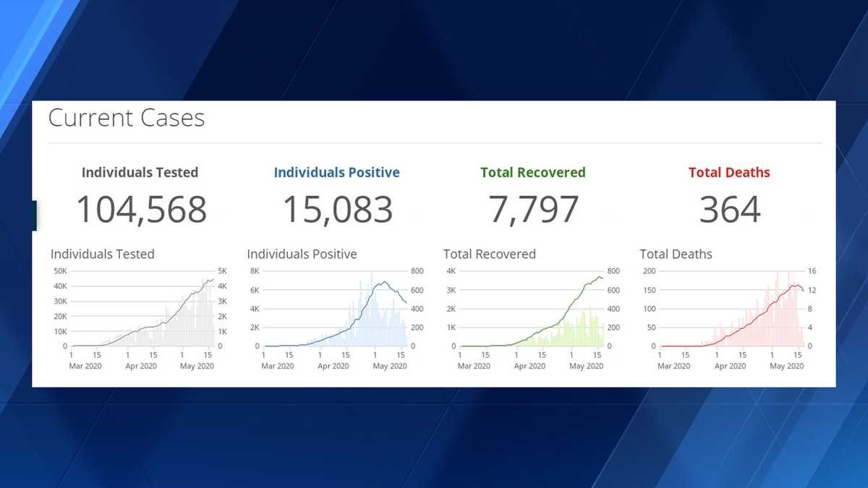This screenshot has height=488, width=868.
Task: Click May 2020 on the Total Deaths axis
Action: [787, 367]
